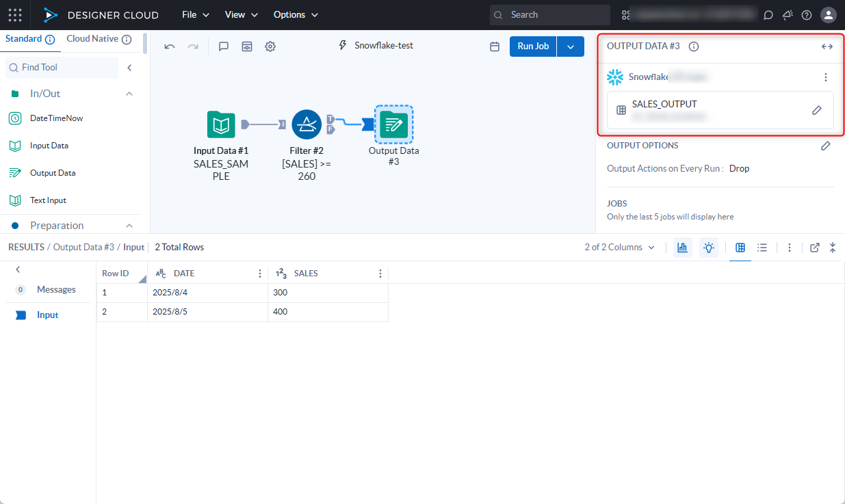Open results more options vertical dots
Image resolution: width=845 pixels, height=504 pixels.
790,248
